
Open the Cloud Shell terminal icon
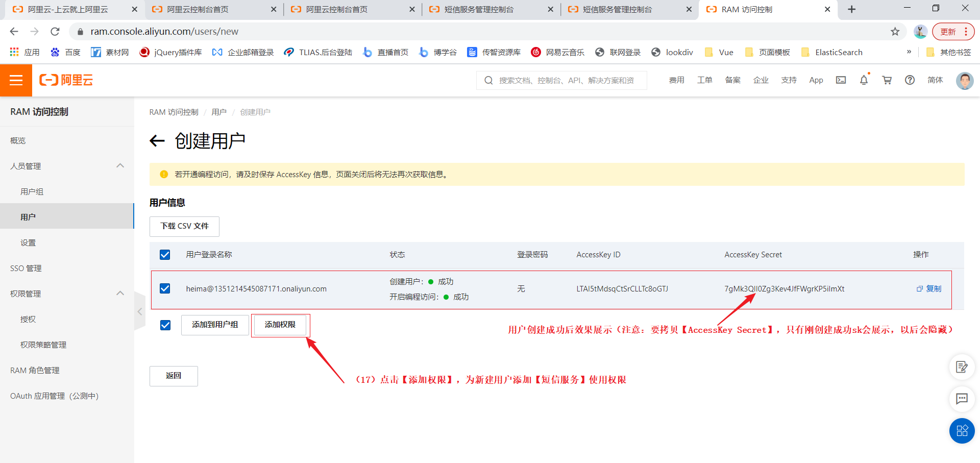(841, 80)
